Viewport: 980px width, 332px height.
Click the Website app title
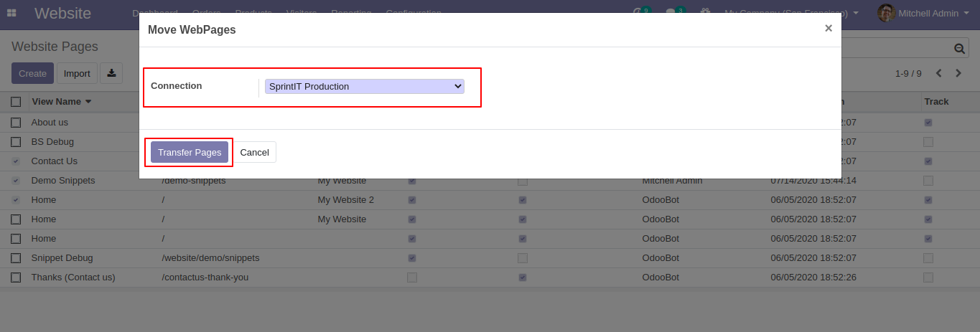pos(62,13)
